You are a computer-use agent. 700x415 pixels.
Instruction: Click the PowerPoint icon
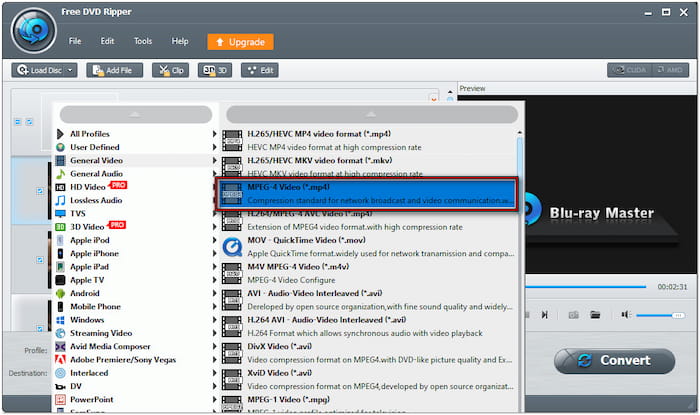60,399
